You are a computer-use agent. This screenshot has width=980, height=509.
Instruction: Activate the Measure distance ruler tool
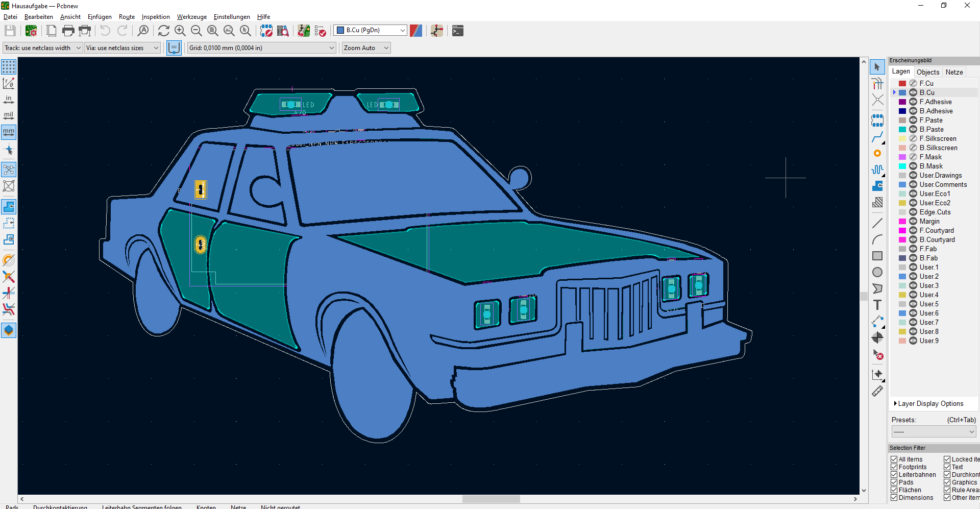(x=877, y=392)
